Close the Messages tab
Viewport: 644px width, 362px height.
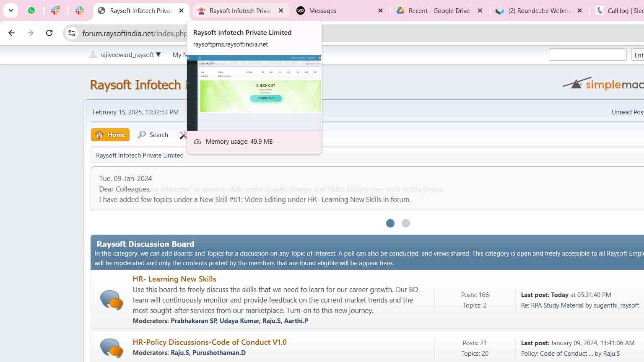click(x=380, y=10)
